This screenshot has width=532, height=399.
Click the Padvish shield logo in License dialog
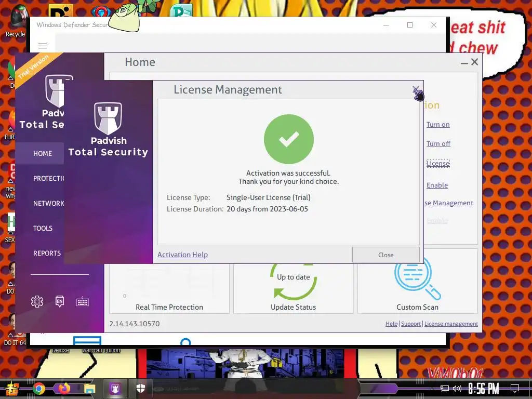108,118
